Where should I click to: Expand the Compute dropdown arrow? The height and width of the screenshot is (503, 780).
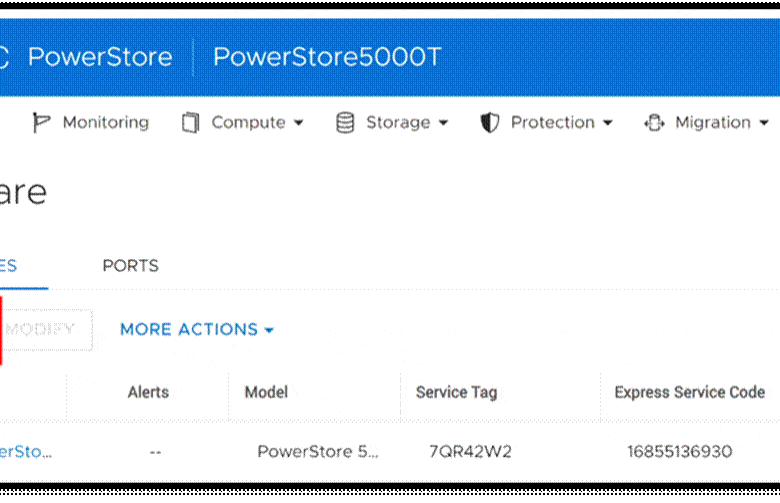click(x=298, y=123)
